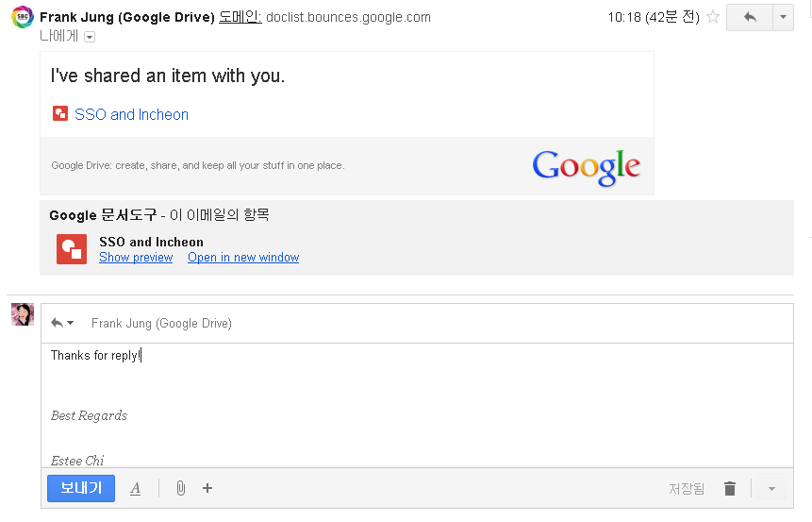Star this email from Frank Jung

(x=713, y=17)
